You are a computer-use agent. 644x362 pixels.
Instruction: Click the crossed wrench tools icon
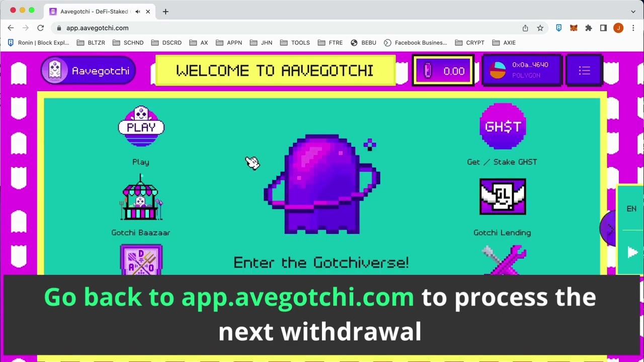(504, 260)
